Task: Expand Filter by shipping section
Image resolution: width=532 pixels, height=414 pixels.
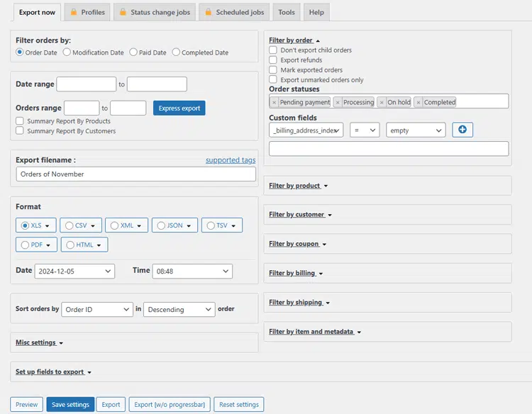Action: (299, 303)
